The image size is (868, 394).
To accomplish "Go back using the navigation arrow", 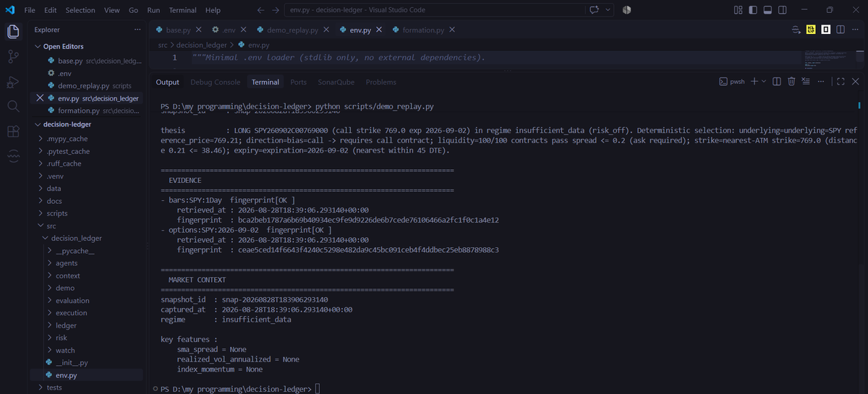I will pyautogui.click(x=262, y=10).
